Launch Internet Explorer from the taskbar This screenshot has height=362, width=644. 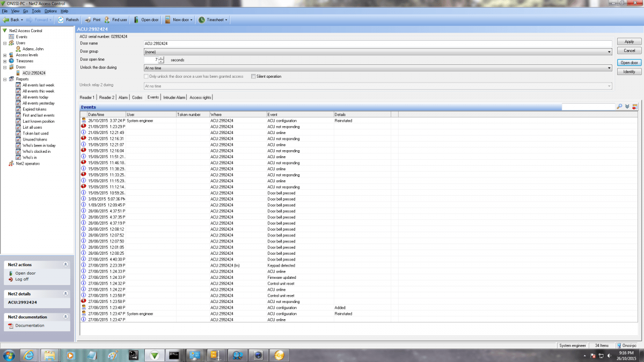pos(29,354)
